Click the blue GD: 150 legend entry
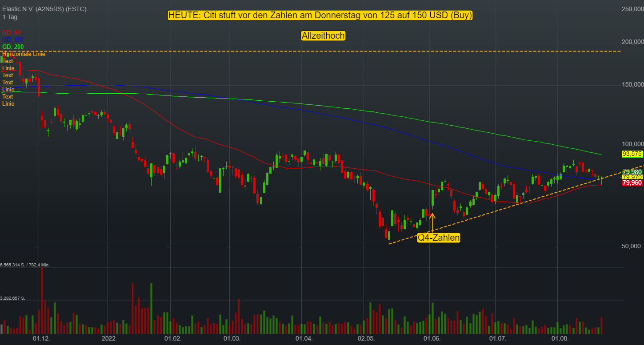 pyautogui.click(x=13, y=40)
